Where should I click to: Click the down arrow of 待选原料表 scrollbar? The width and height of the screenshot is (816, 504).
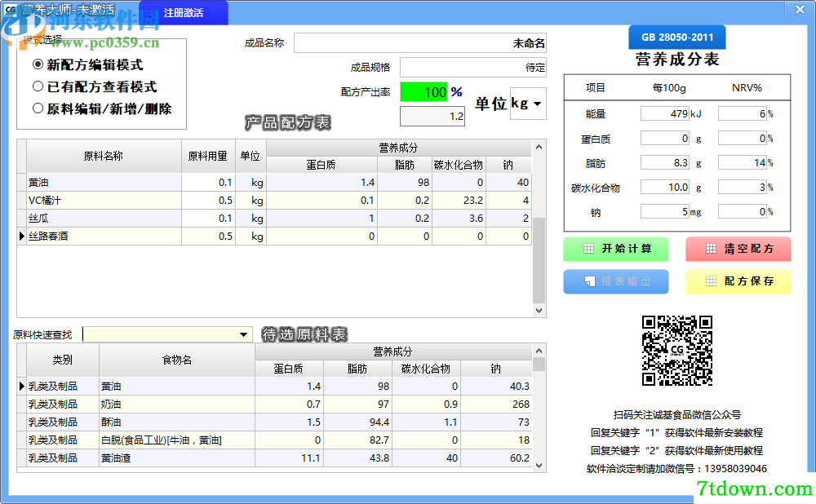coord(539,466)
